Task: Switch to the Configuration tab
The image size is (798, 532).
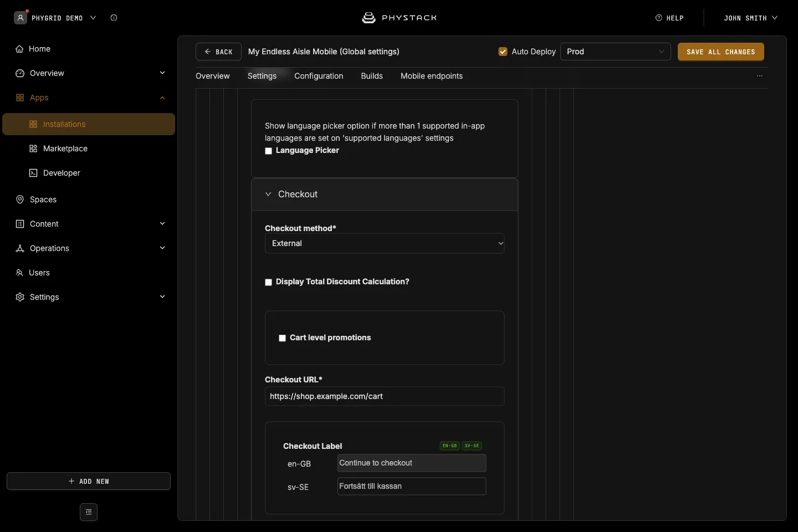Action: tap(319, 76)
